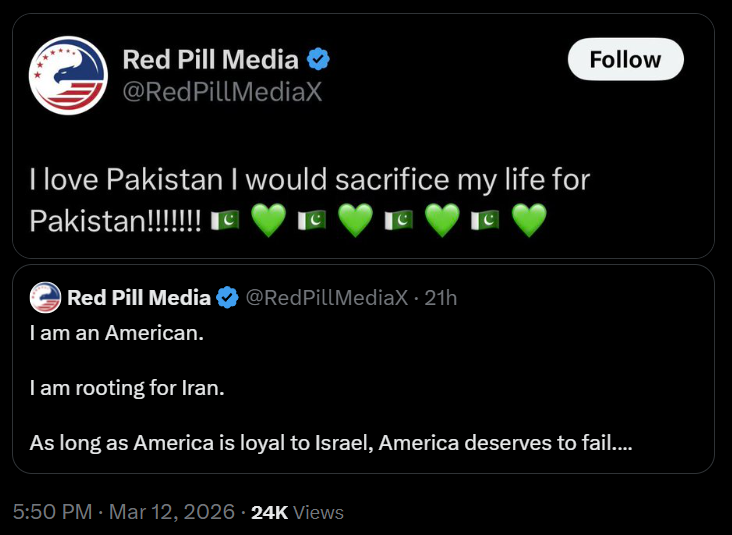Open the 5:50 PM Mar 12, 2026 timestamp

click(122, 512)
